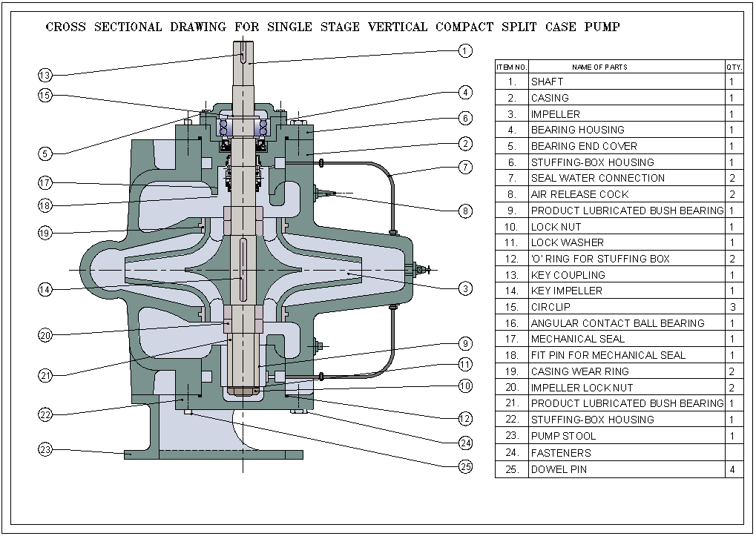The width and height of the screenshot is (756, 536).
Task: Click quantity '4' for DOWEL PIN
Action: [x=732, y=469]
